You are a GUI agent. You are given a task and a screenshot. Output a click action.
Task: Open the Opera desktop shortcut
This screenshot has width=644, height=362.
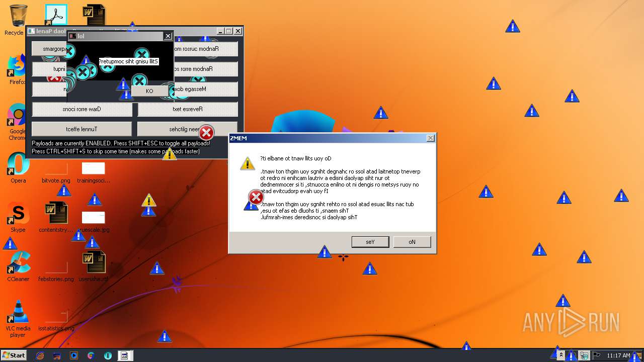coord(18,167)
